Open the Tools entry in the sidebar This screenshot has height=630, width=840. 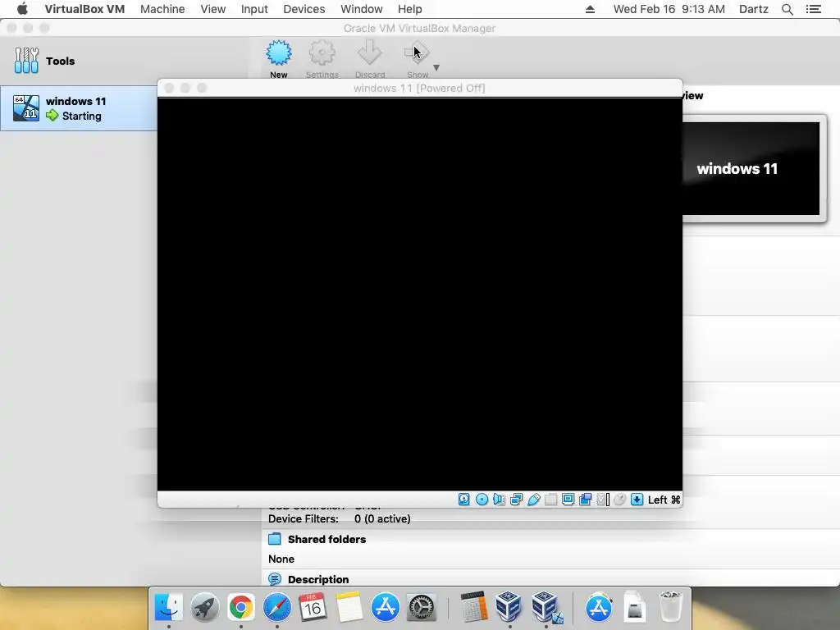coord(45,61)
